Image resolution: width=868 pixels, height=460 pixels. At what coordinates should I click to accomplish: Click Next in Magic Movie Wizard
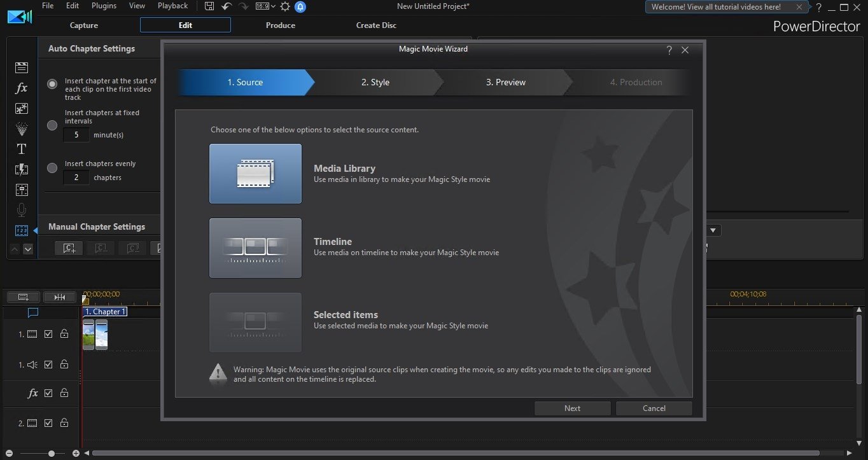572,408
